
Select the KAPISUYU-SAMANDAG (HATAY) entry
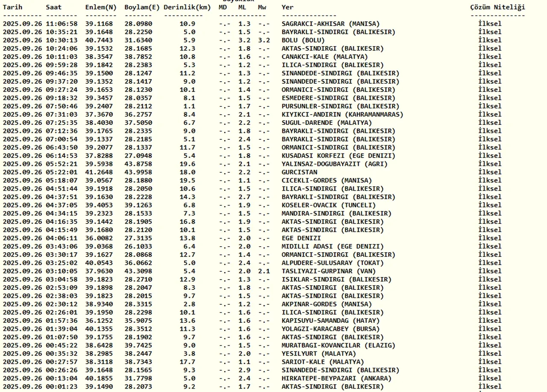330,321
